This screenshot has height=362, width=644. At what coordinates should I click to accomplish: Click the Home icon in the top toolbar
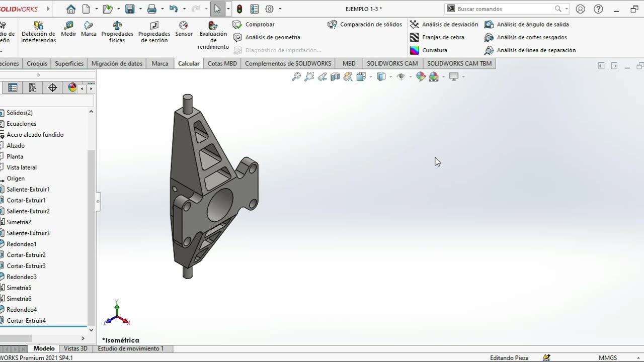71,9
